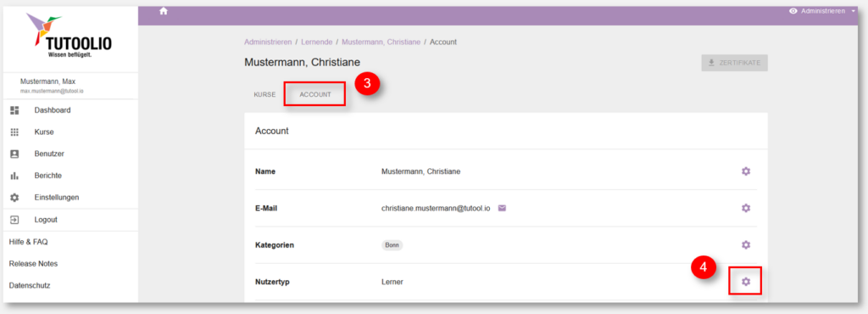This screenshot has width=868, height=314.
Task: Click the home icon in purple header
Action: 164,11
